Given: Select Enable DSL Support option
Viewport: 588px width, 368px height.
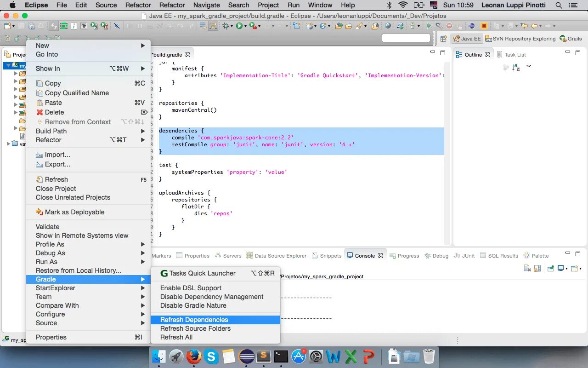Looking at the screenshot, I should tap(215, 288).
